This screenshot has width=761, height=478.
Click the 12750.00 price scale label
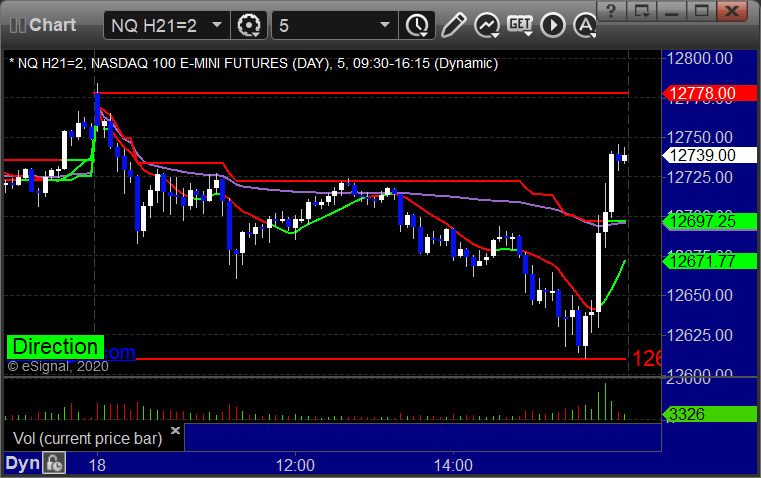[x=700, y=137]
